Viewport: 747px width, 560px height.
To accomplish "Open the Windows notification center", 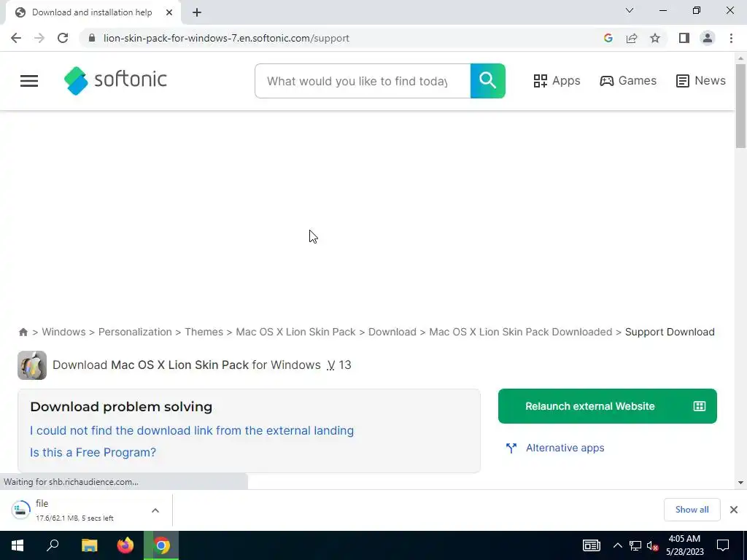I will 723,545.
